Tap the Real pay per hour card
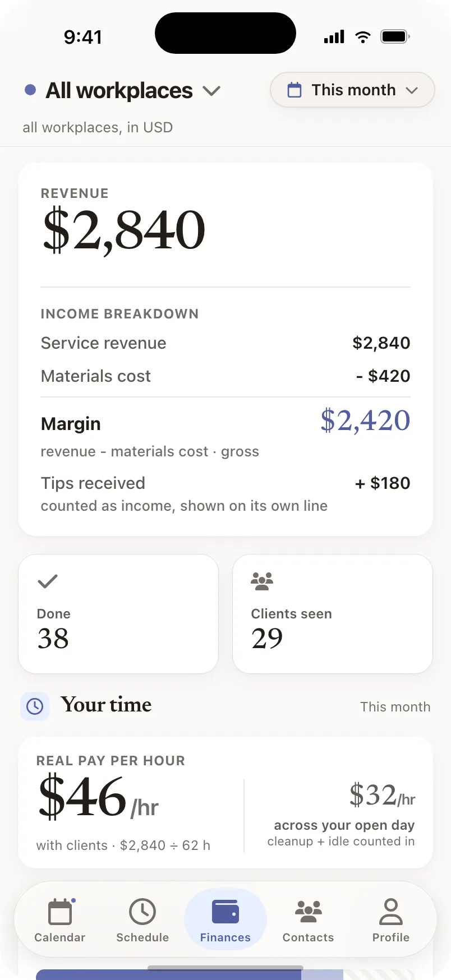The width and height of the screenshot is (451, 980). point(225,802)
